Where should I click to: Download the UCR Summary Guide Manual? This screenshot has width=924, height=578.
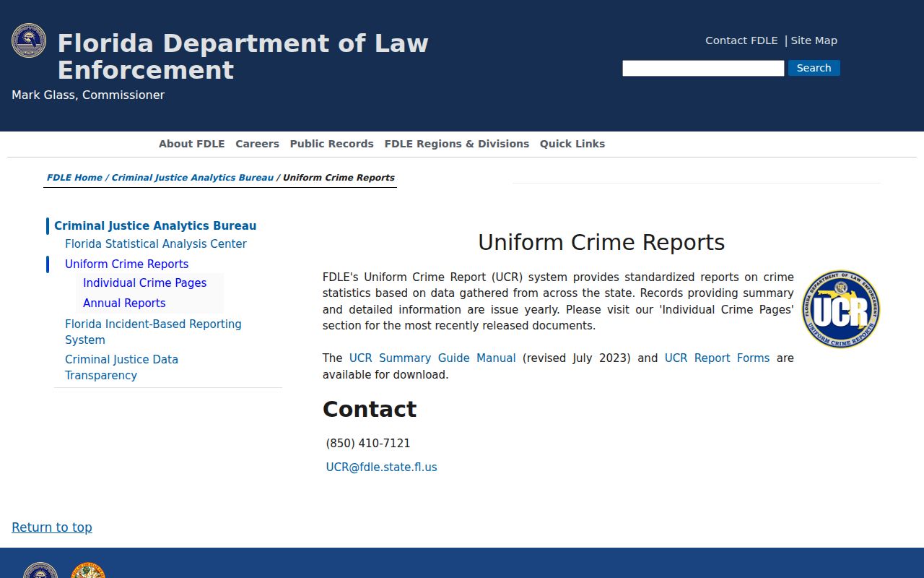(432, 358)
